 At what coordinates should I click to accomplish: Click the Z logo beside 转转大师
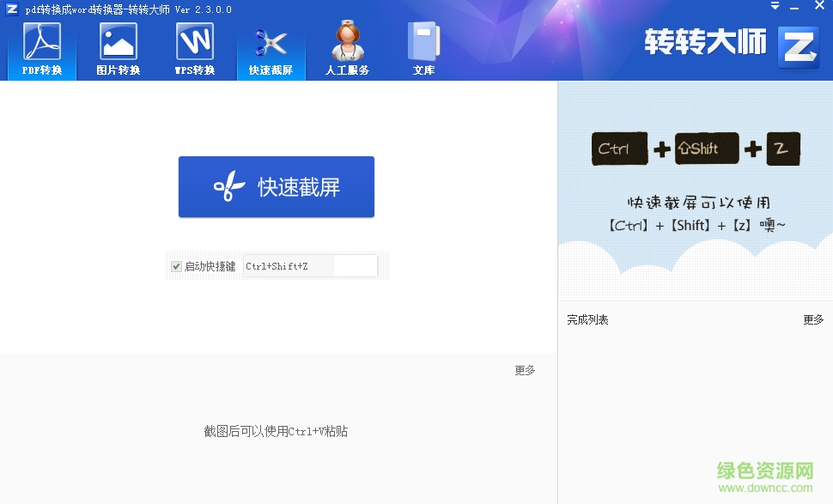799,47
